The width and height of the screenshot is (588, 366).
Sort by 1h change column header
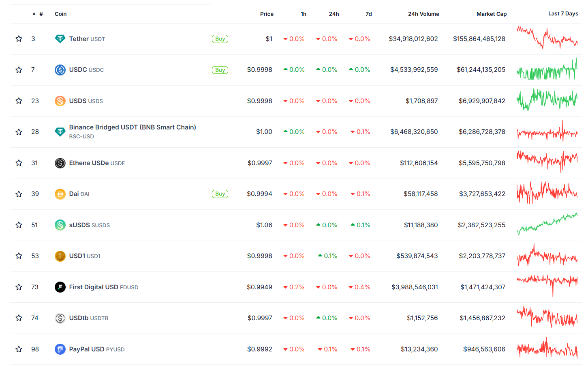304,14
